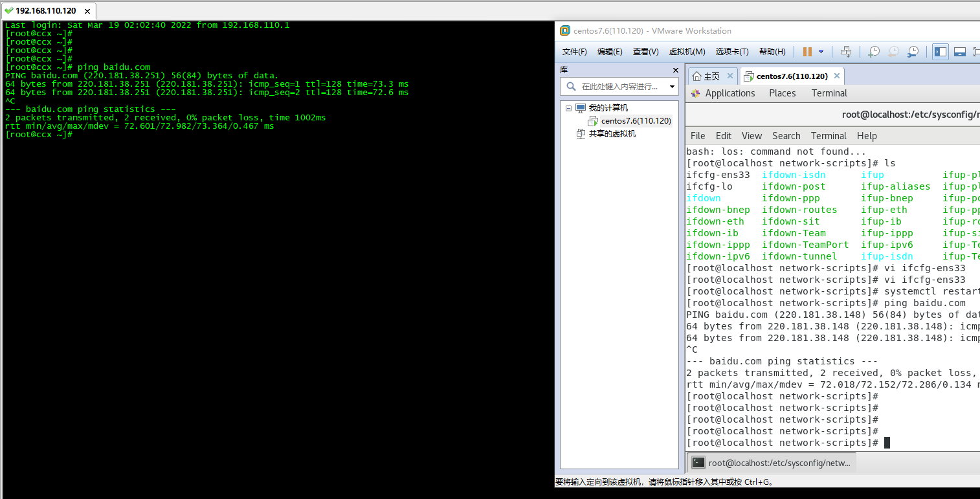The image size is (980, 499).
Task: Open the Terminal app menu in GNOME top bar
Action: click(x=829, y=93)
